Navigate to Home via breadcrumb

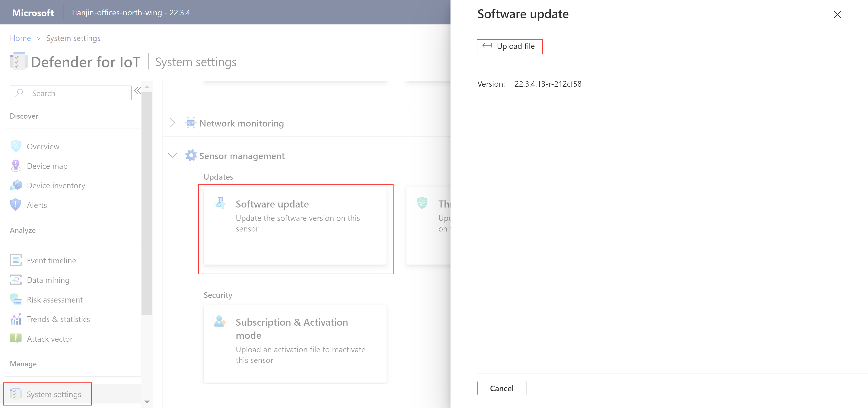pos(20,38)
